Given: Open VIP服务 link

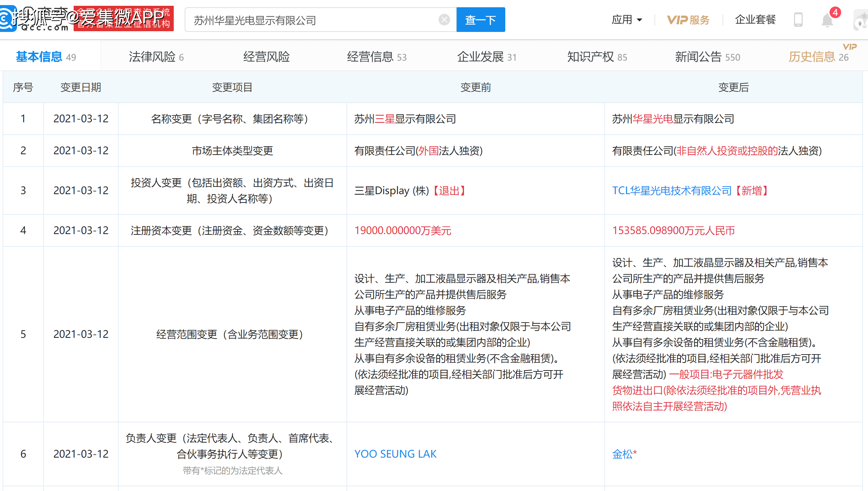Looking at the screenshot, I should tap(688, 20).
